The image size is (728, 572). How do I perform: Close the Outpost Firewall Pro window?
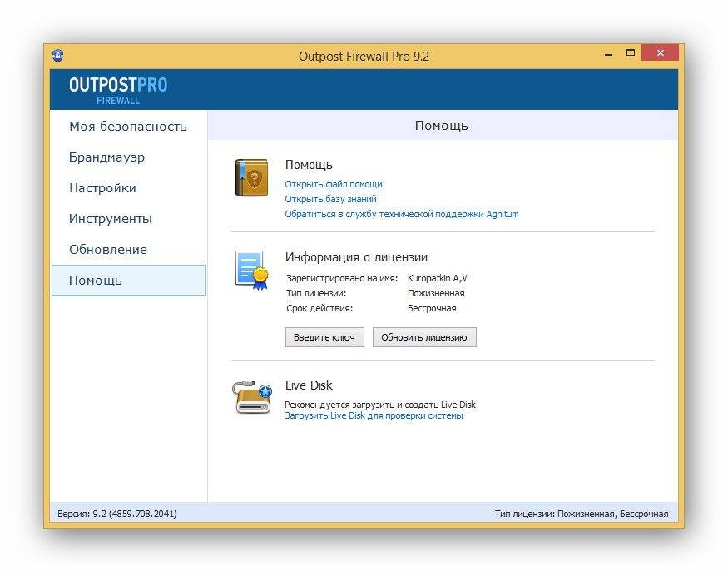(661, 52)
